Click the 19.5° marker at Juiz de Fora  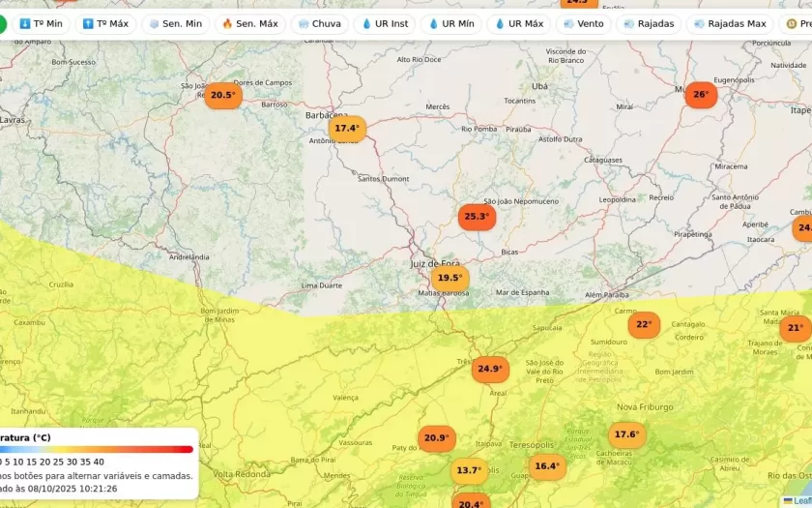click(449, 278)
